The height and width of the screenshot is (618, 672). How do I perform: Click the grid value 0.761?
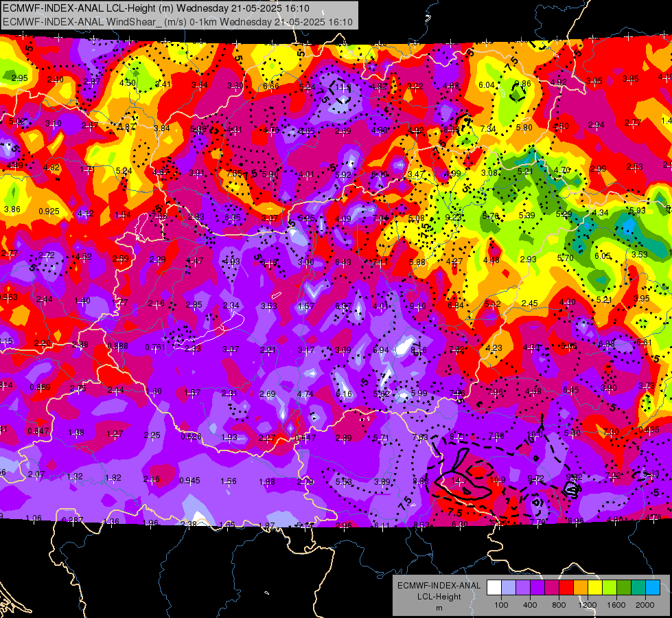[x=155, y=347]
